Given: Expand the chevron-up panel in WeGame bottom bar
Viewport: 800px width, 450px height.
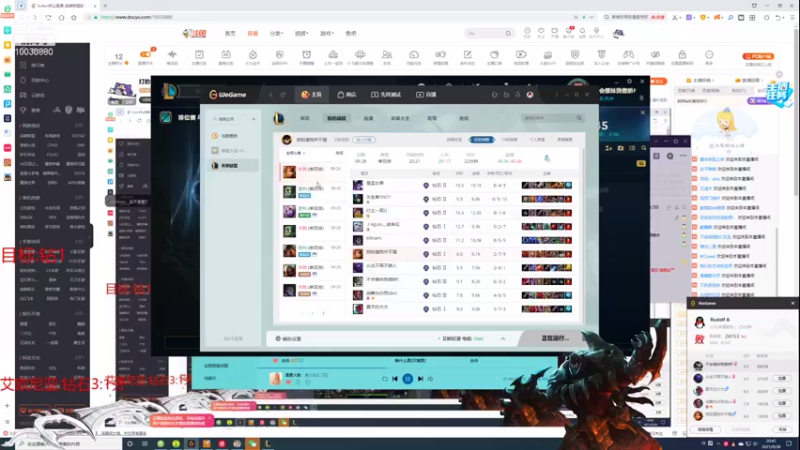Looking at the screenshot, I should [503, 339].
